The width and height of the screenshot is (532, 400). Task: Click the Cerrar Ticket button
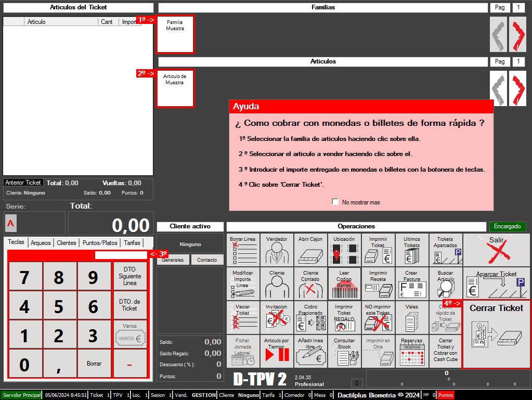coord(496,334)
